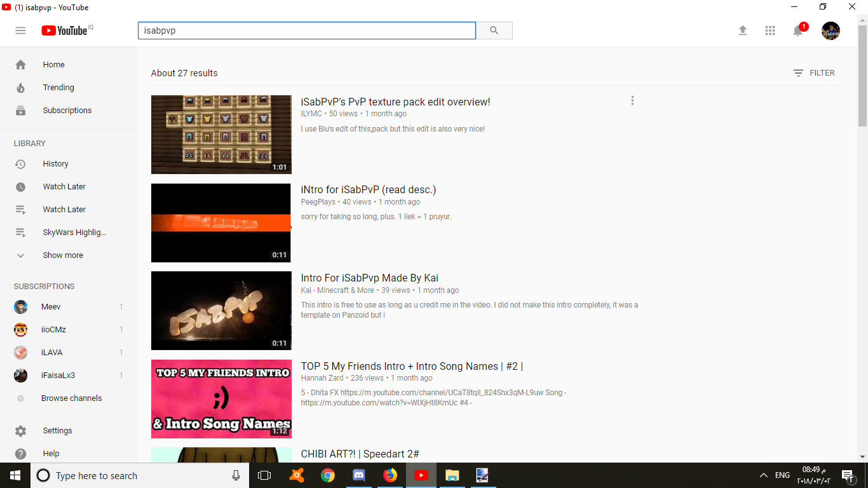
Task: Open three-dot menu for iSabPvP texture pack video
Action: click(x=632, y=100)
